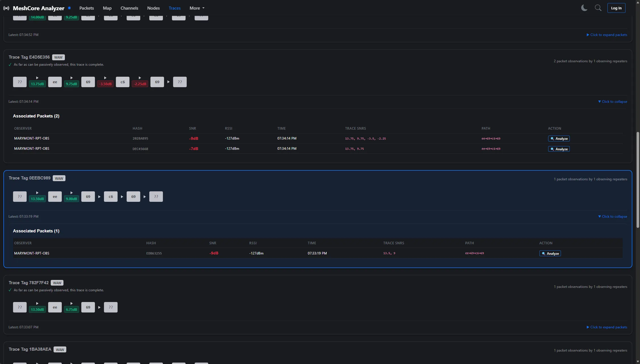Expand packets for trace 782F7F42

(607, 327)
